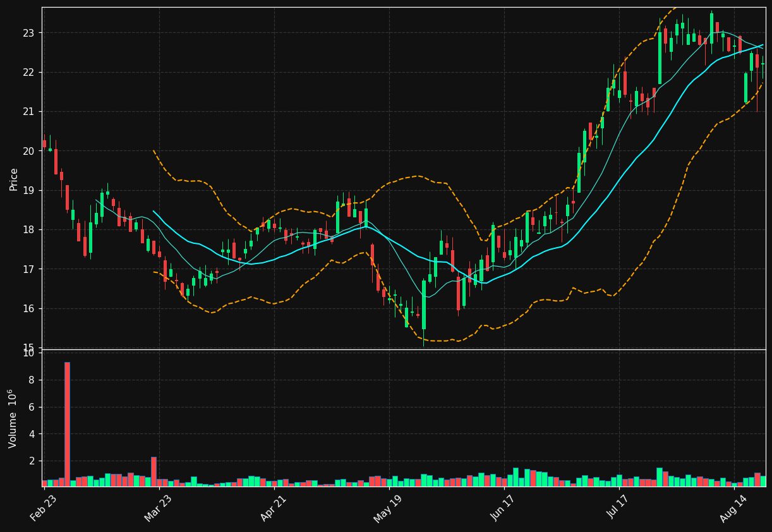
Task: Click the volume tick label 4
Action: [33, 434]
